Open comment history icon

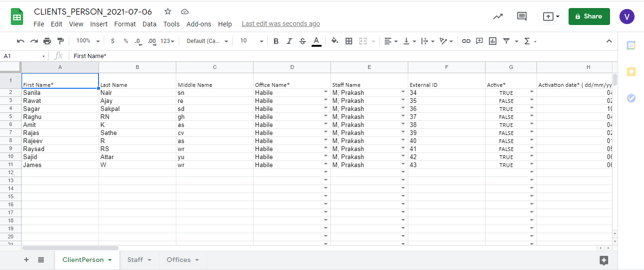pos(521,17)
